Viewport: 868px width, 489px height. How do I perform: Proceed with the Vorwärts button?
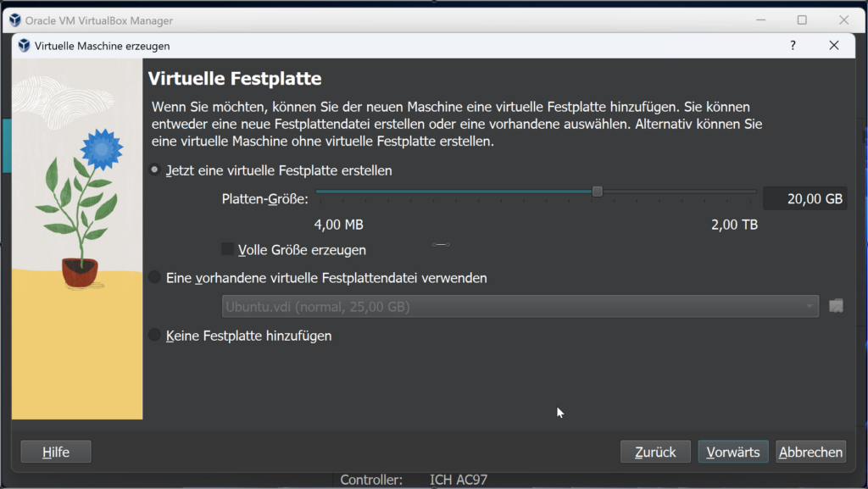733,452
